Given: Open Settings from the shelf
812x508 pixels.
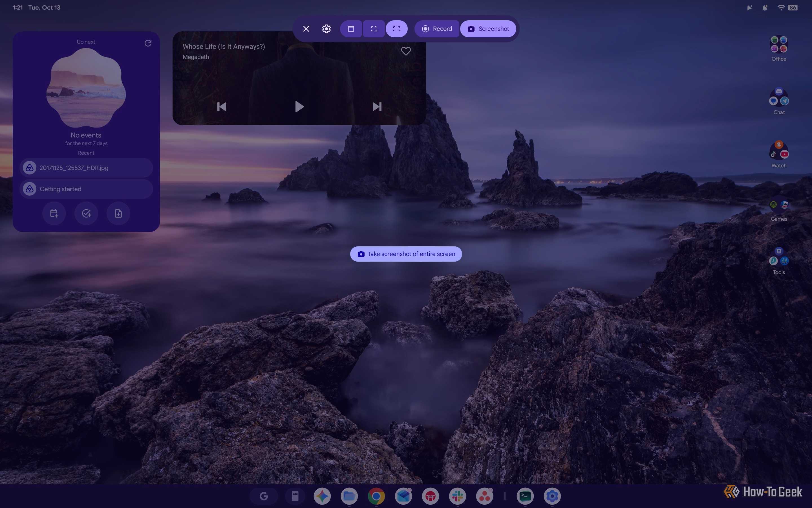Looking at the screenshot, I should click(552, 496).
